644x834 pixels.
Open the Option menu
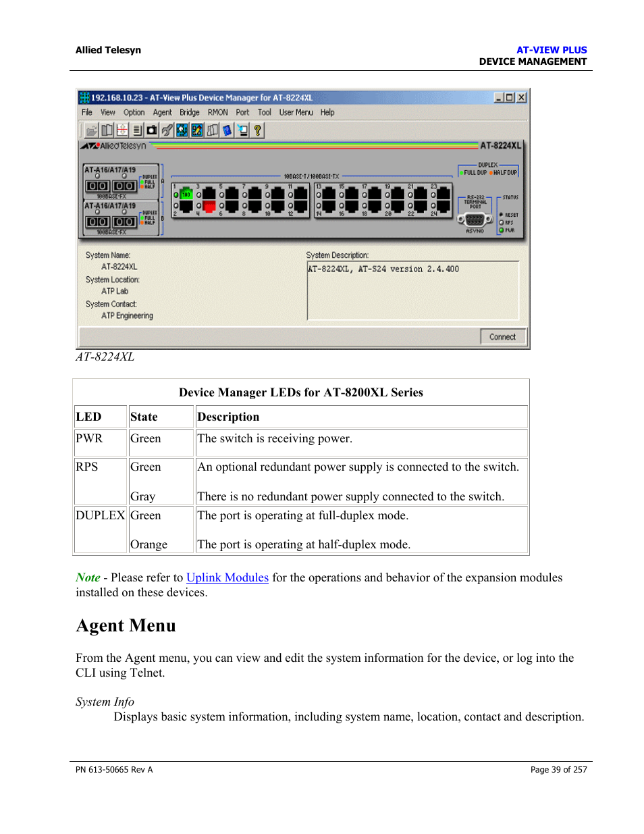[134, 113]
